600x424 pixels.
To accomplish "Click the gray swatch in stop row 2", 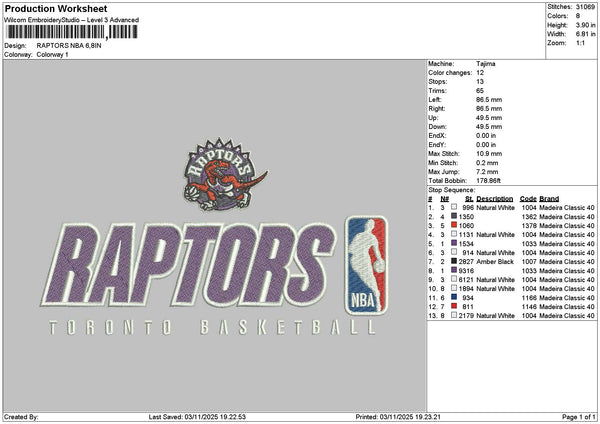I will (x=454, y=216).
